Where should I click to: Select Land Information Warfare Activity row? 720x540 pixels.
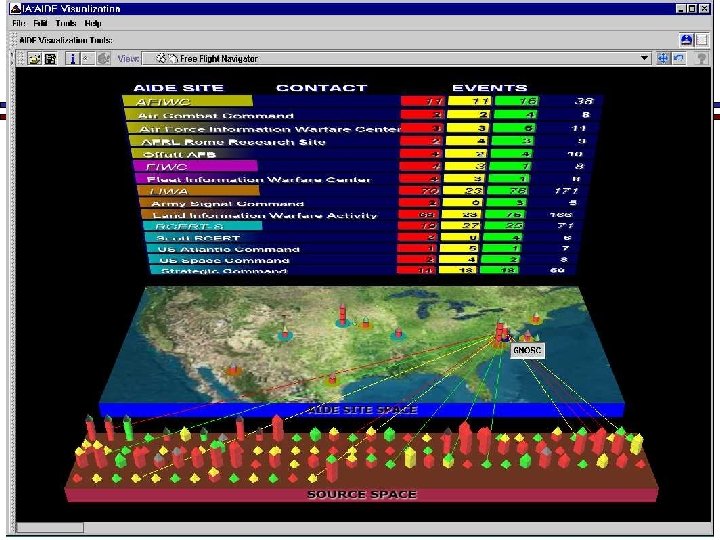[364, 214]
